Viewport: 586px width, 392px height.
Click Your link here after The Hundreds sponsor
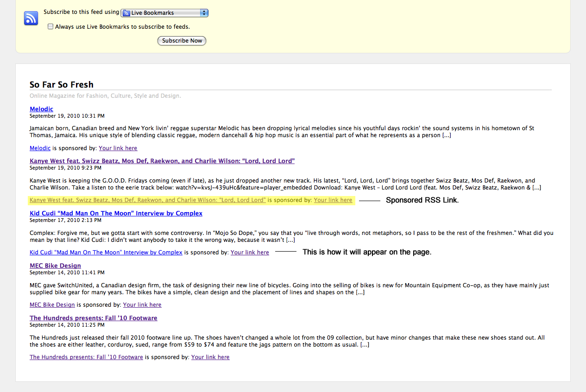[x=210, y=357]
